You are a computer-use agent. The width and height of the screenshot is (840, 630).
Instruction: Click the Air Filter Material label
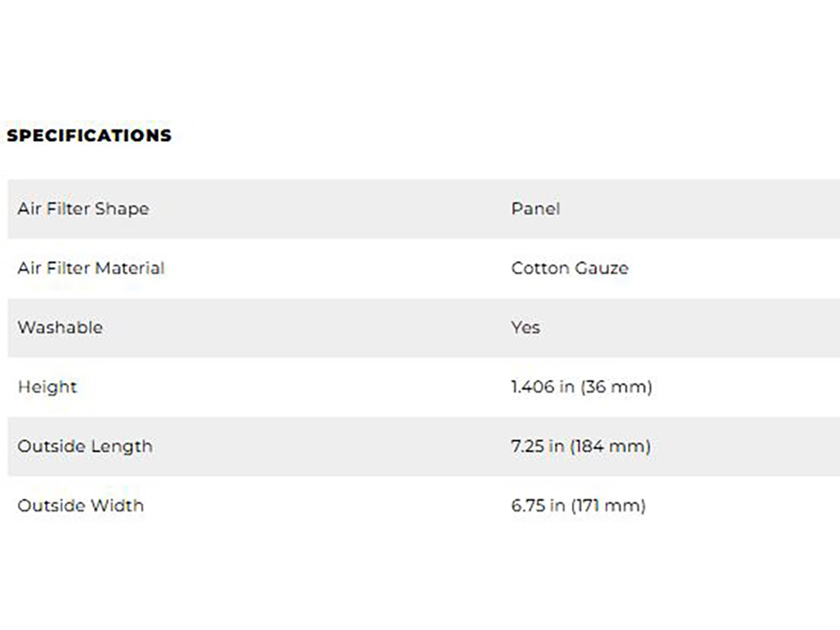[x=91, y=268]
